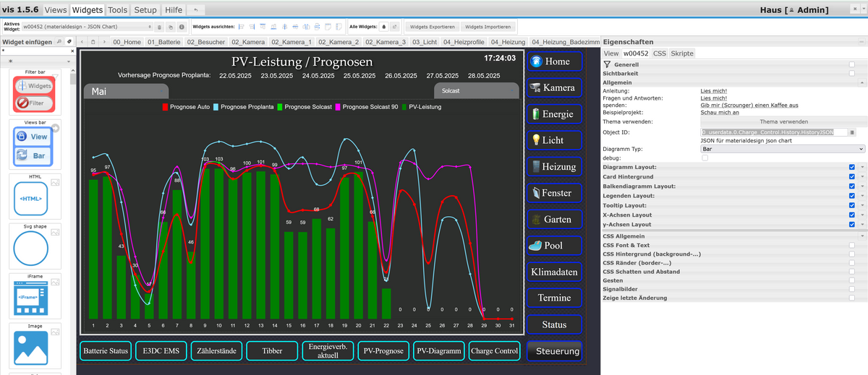Click the Pool navigation button

click(x=554, y=246)
